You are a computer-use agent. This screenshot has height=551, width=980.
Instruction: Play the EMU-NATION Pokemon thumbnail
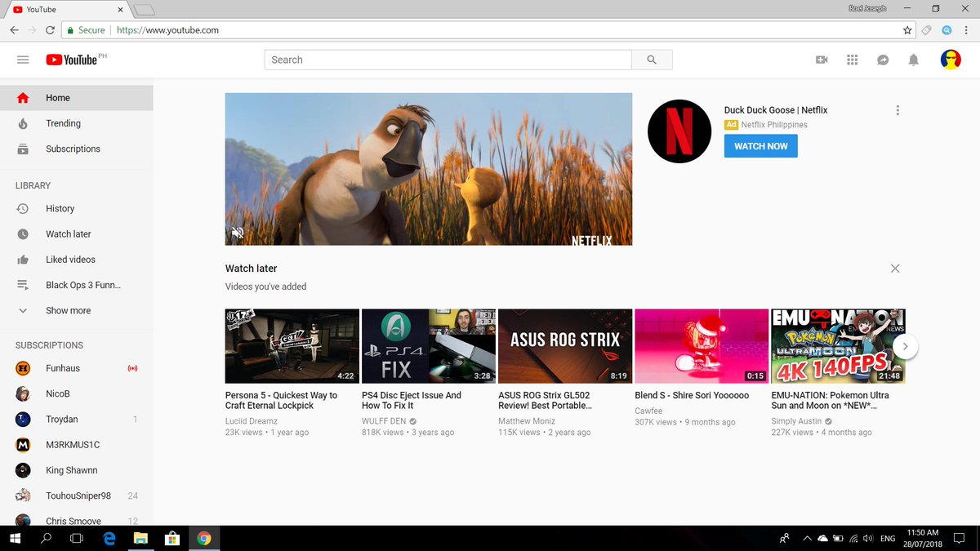[x=838, y=346]
